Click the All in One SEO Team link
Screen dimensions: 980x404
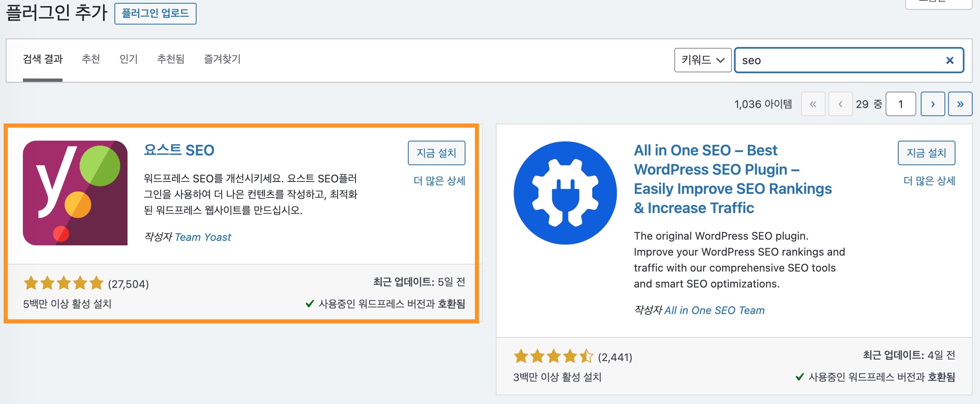tap(715, 310)
